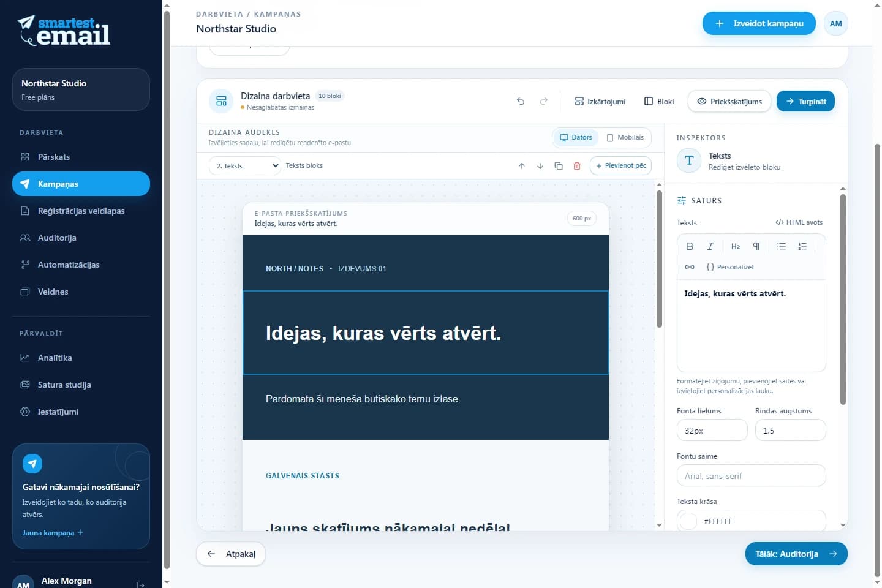Delete the selected block with trash icon
882x588 pixels.
coord(577,166)
